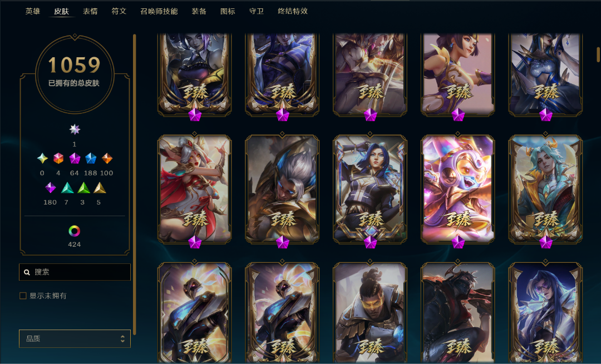Switch to the 表情 tab

coord(90,11)
